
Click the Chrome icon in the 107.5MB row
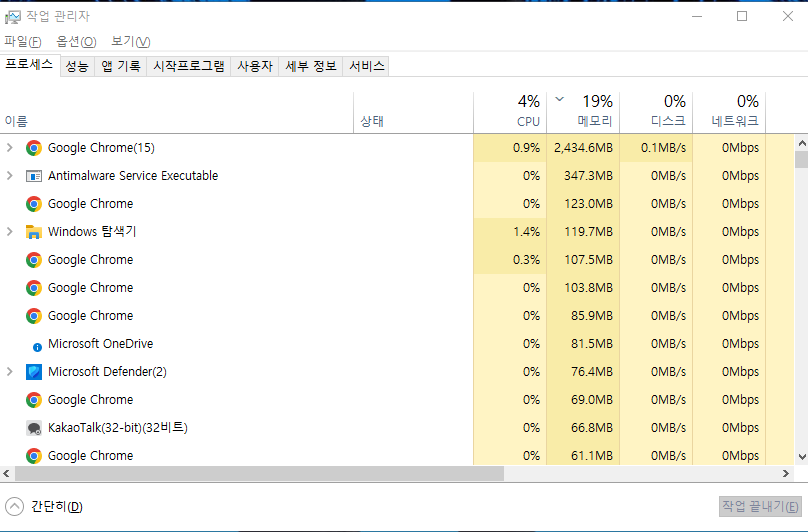[x=34, y=260]
